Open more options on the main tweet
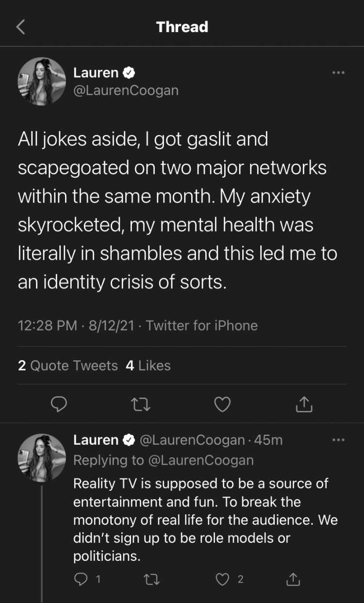Image resolution: width=364 pixels, height=603 pixels. point(338,73)
